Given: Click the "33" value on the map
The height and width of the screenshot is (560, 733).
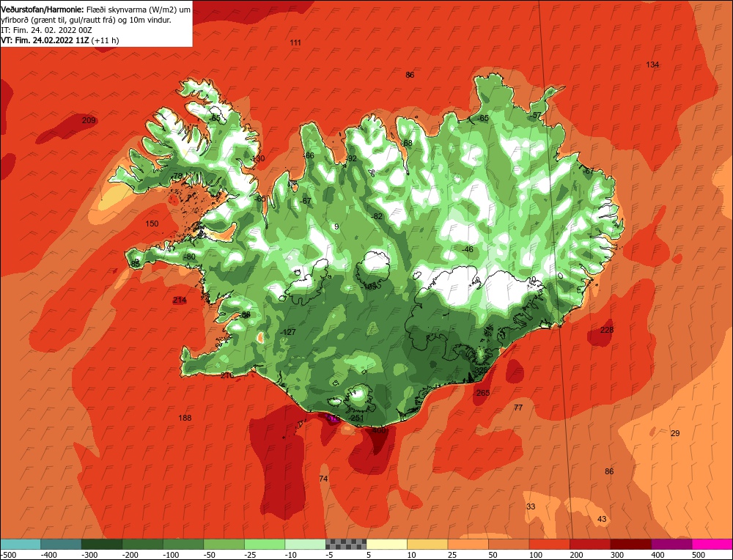Looking at the screenshot, I should tap(531, 506).
